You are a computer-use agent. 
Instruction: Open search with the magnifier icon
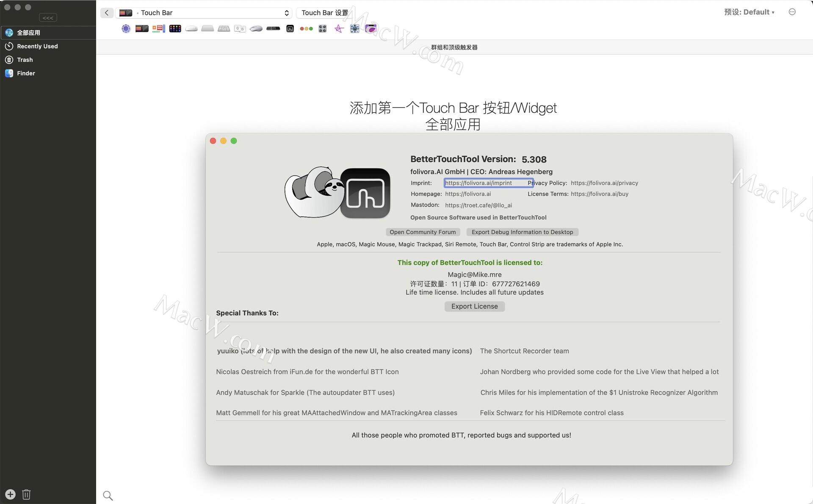(108, 496)
